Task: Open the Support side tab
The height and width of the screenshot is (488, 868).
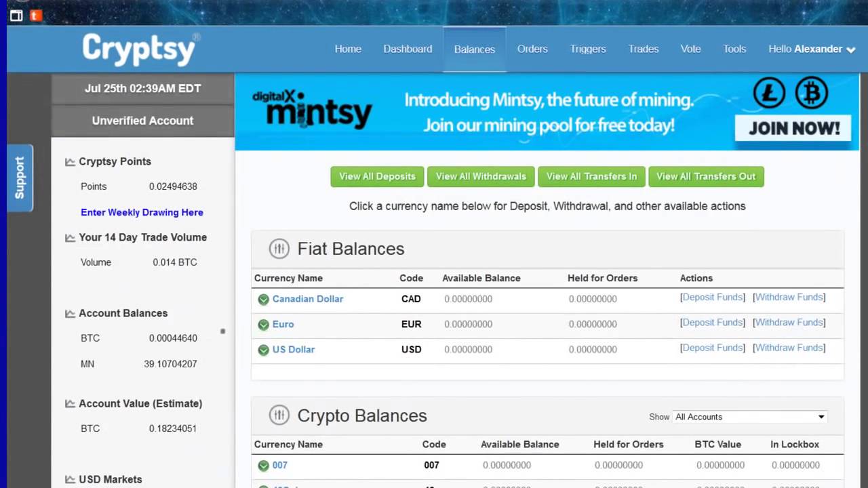Action: pyautogui.click(x=20, y=178)
